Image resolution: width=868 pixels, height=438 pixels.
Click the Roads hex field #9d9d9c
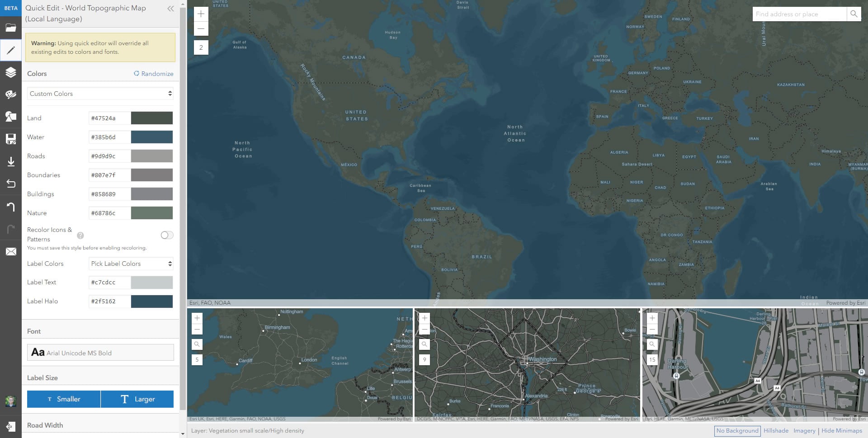[x=109, y=156]
